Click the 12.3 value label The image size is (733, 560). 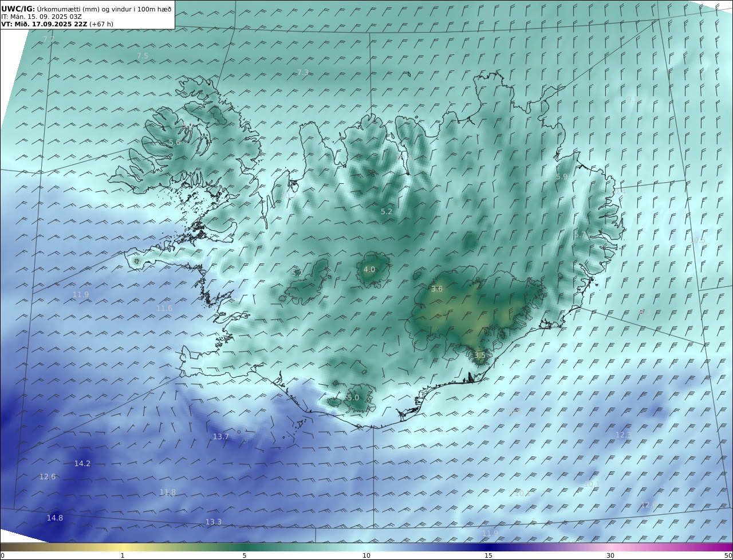(624, 435)
